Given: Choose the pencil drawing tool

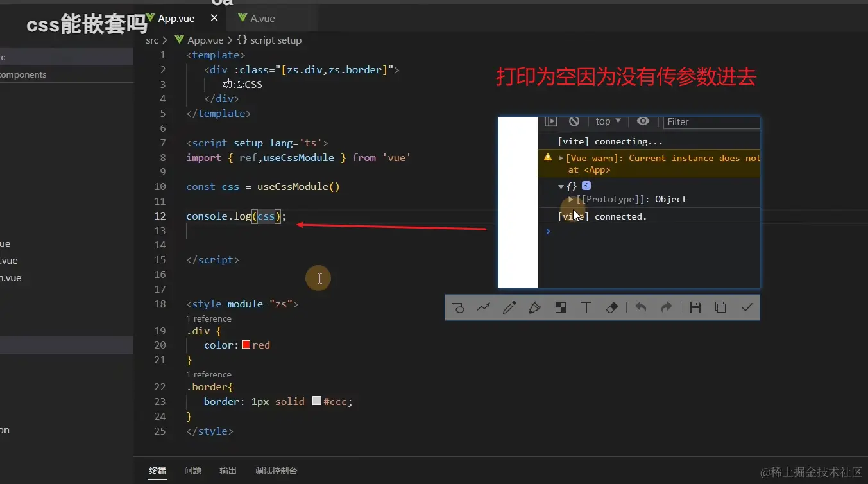Looking at the screenshot, I should (509, 307).
